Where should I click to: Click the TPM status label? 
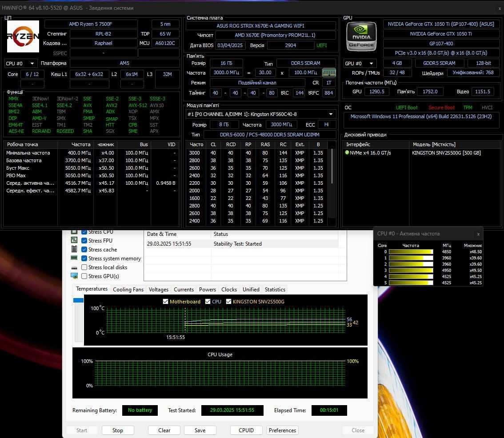tap(468, 108)
